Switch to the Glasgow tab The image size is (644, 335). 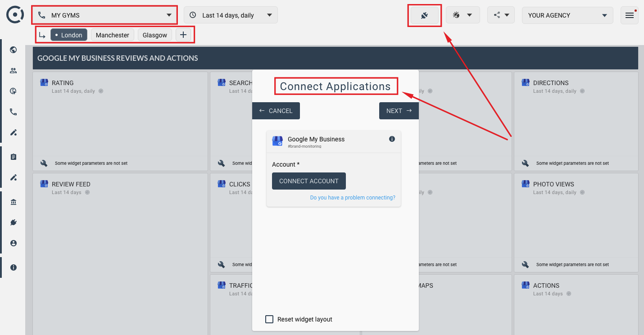tap(155, 35)
